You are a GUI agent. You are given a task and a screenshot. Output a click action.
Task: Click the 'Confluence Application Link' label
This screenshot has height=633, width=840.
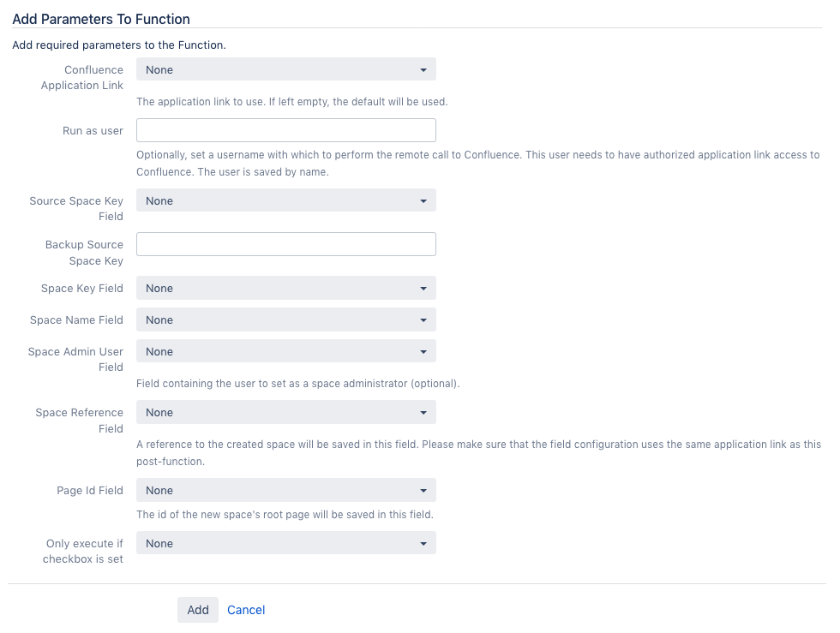click(82, 78)
